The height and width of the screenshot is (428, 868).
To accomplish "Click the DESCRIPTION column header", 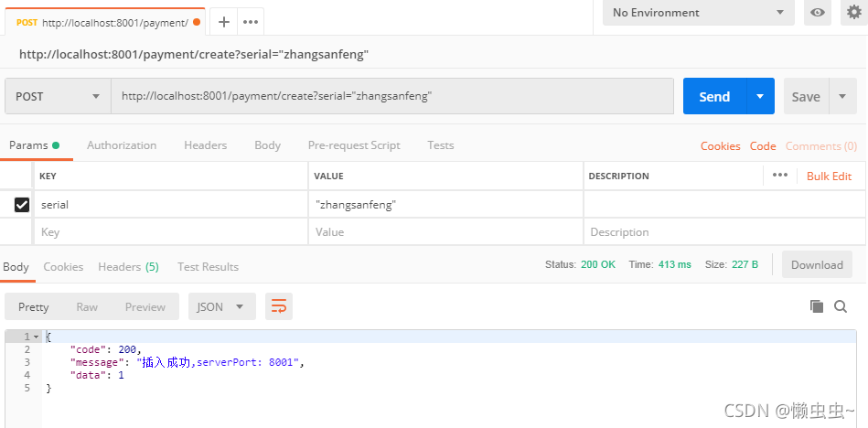I will pyautogui.click(x=619, y=177).
